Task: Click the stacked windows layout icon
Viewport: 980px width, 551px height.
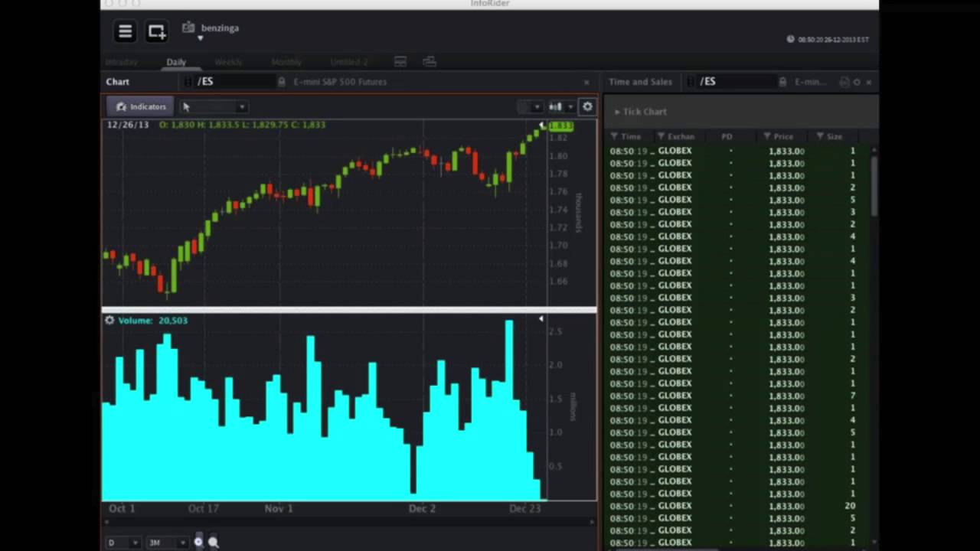Action: (429, 61)
